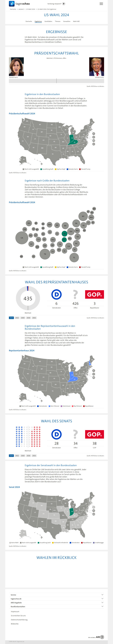This screenshot has height=644, width=113.
Task: Switch the Senate results to 2016
Action: (x=34, y=455)
